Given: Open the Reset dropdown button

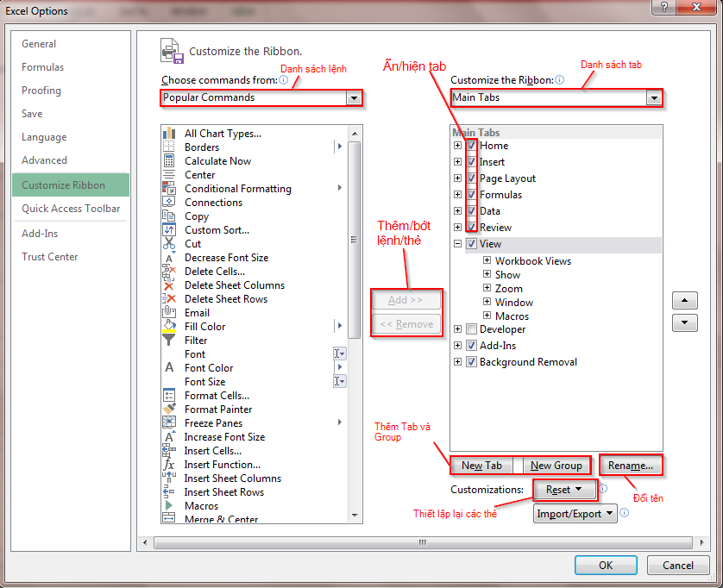Looking at the screenshot, I should (x=564, y=490).
